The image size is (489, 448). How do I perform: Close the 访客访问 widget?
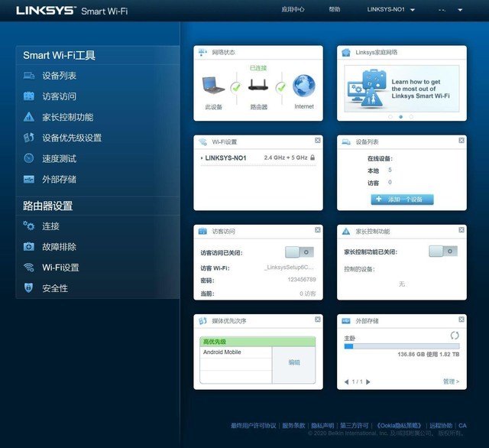[318, 230]
